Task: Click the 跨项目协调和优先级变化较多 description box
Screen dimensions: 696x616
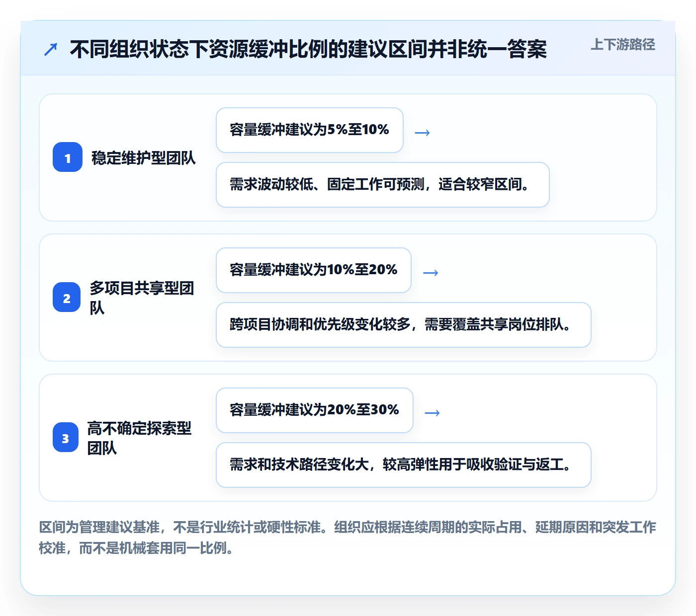Action: tap(404, 325)
